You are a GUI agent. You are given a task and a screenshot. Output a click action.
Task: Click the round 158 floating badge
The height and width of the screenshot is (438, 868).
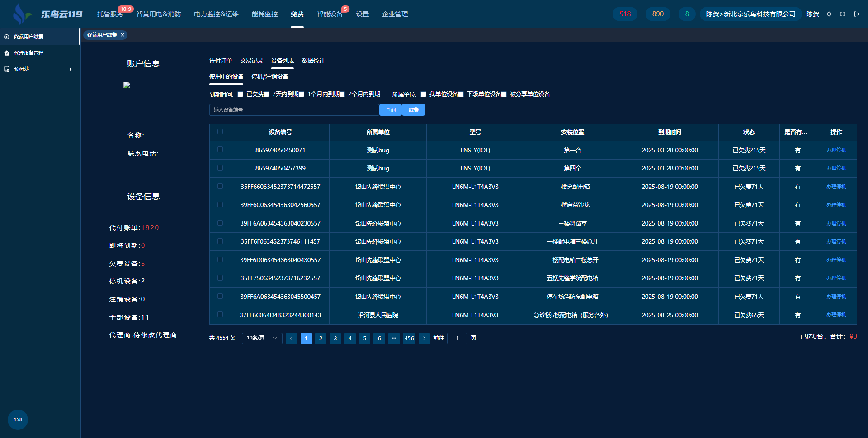[x=18, y=419]
